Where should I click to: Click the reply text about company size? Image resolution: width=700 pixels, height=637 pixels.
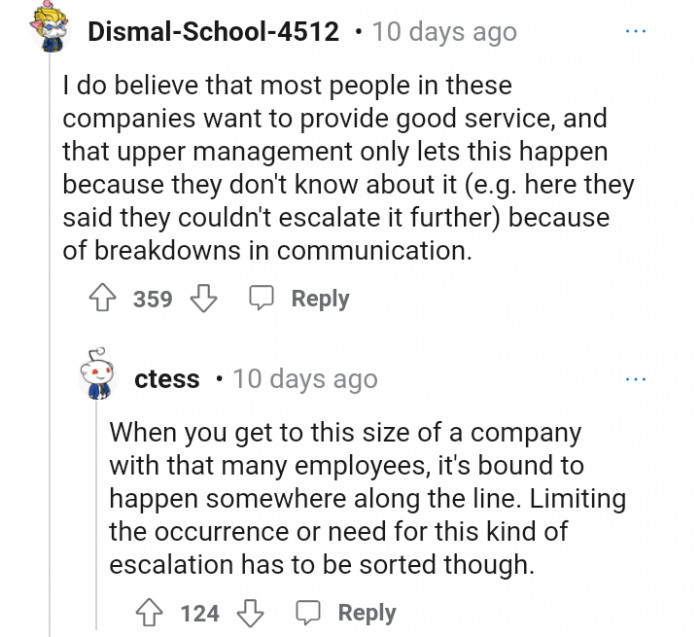(360, 500)
